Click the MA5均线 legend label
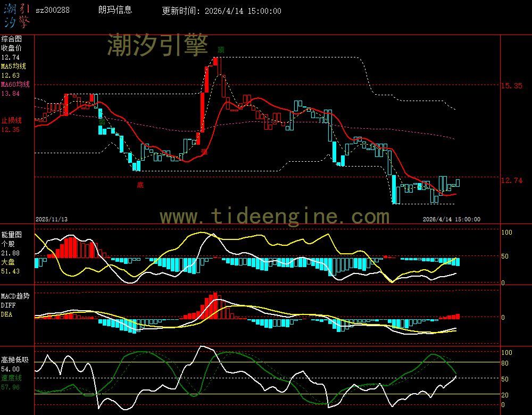532x415 pixels. point(13,67)
